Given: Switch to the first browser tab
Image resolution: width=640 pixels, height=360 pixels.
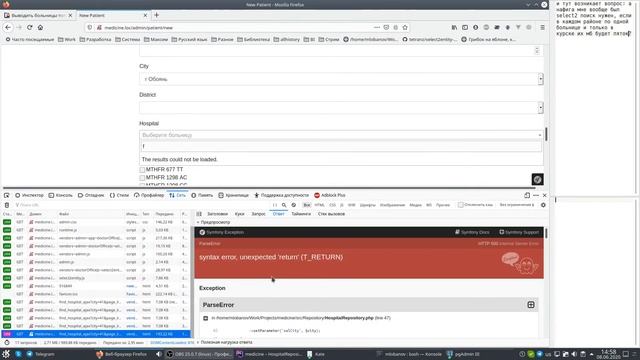Looking at the screenshot, I should 39,15.
